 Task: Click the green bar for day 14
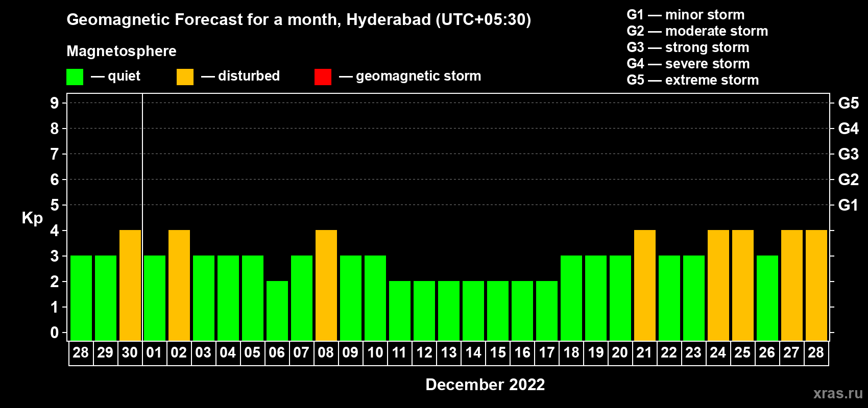(473, 311)
